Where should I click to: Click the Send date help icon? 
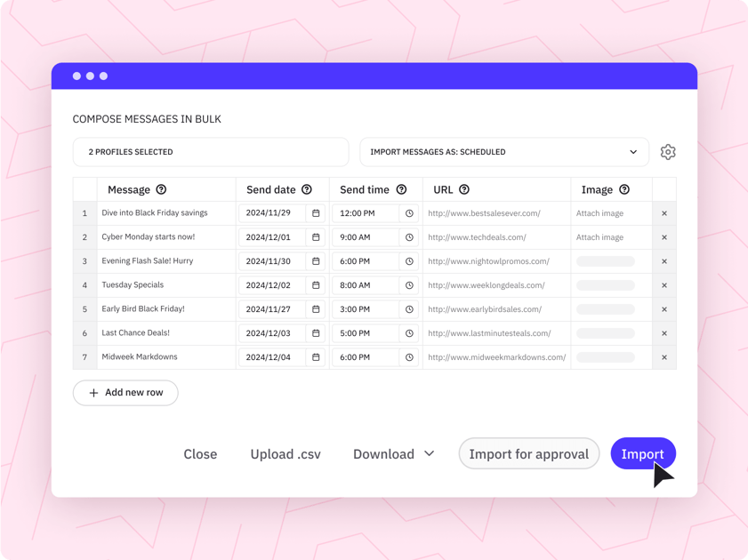point(307,189)
